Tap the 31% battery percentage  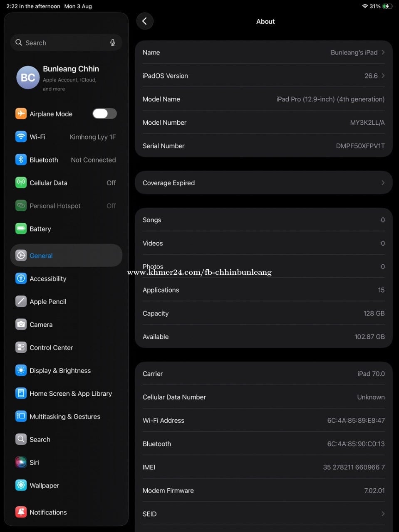tap(375, 6)
